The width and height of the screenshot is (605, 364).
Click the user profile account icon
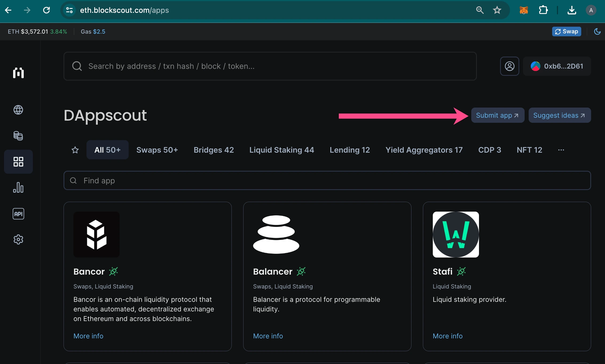coord(509,66)
